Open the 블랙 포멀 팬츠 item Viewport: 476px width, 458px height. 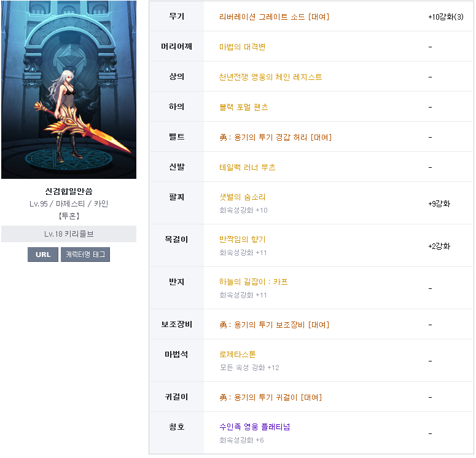[243, 107]
